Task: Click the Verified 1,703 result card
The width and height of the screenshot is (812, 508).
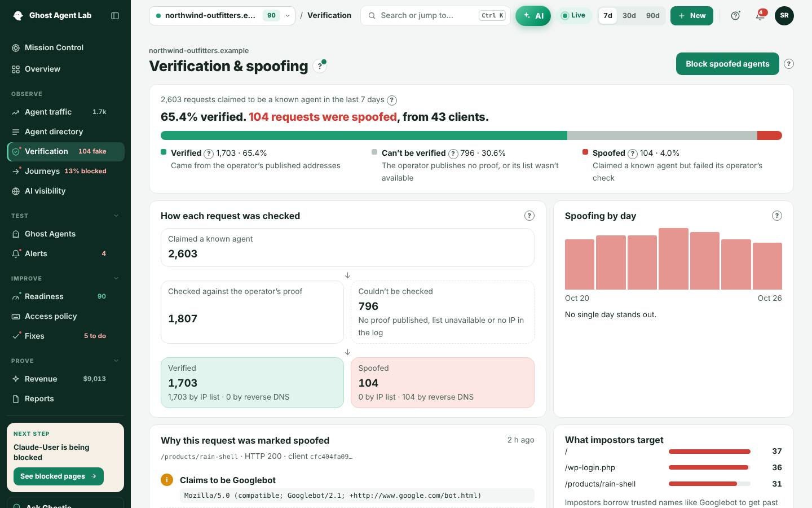Action: point(252,383)
